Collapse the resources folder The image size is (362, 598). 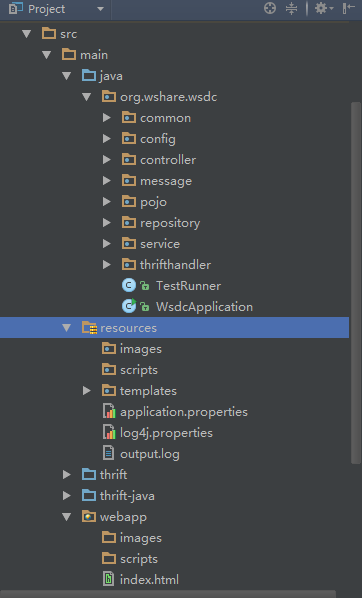point(67,328)
